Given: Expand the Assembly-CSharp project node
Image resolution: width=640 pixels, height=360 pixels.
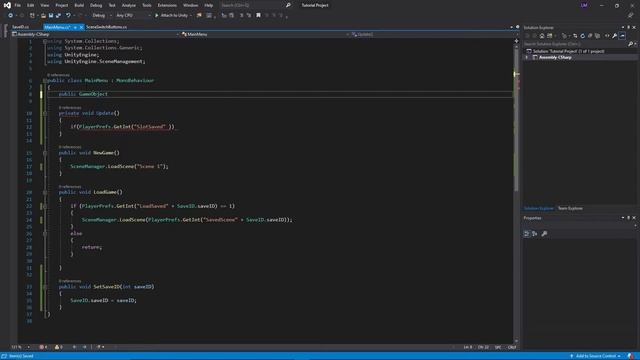Looking at the screenshot, I should pos(527,58).
